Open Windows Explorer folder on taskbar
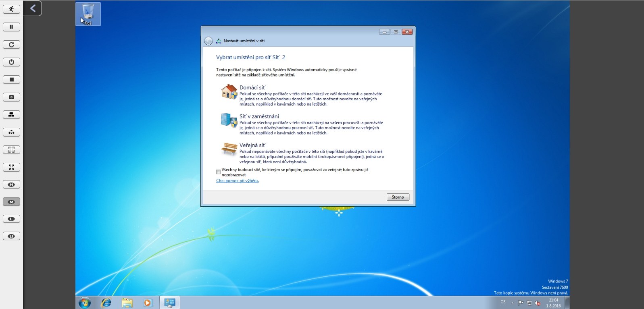This screenshot has width=644, height=309. [x=127, y=303]
